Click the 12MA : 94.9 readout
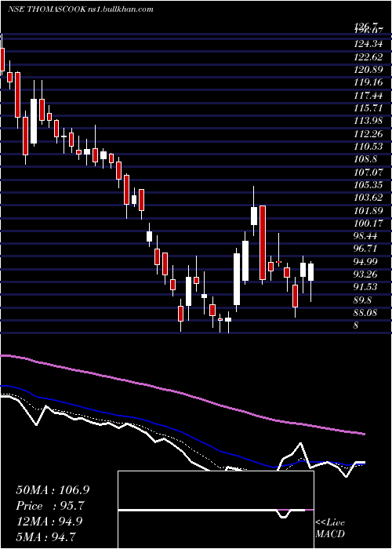Screen dimensions: 392x549 [49, 522]
